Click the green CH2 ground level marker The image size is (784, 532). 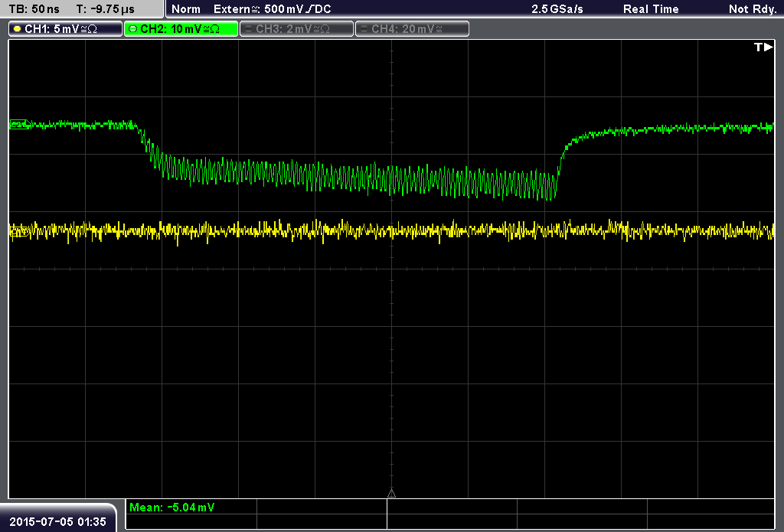[19, 124]
